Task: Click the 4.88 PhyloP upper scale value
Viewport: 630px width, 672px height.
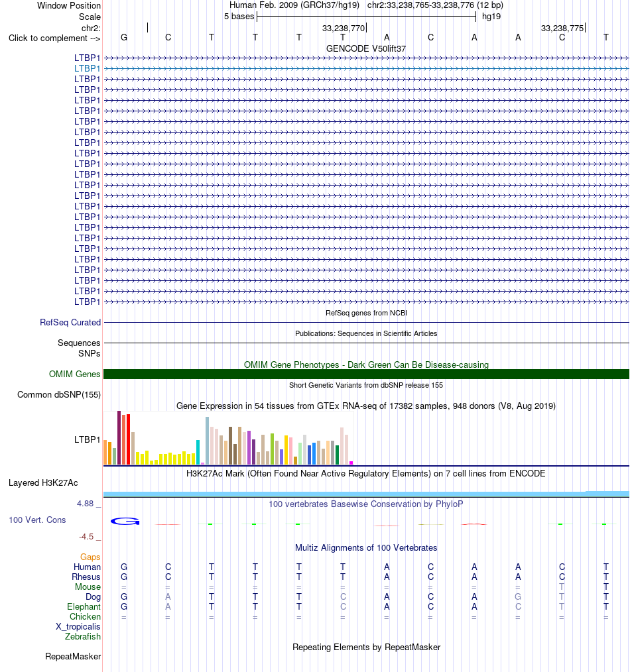Action: pos(86,504)
